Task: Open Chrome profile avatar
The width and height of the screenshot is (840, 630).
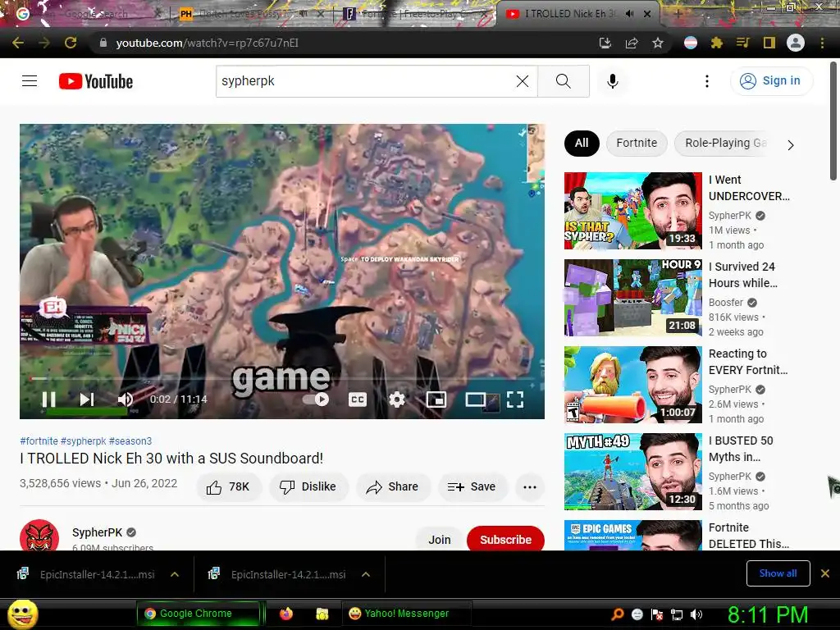Action: coord(796,43)
